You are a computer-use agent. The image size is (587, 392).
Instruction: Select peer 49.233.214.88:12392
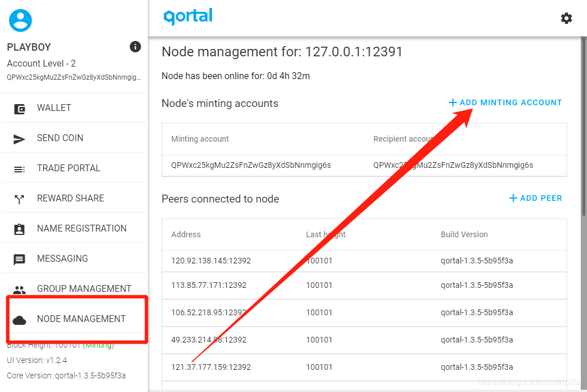click(x=209, y=340)
